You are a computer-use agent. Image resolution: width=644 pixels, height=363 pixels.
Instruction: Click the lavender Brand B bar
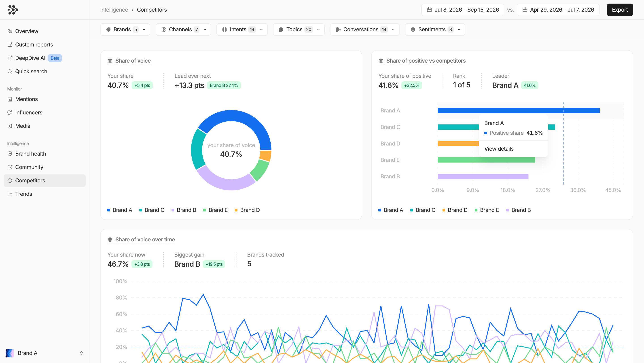tap(483, 176)
